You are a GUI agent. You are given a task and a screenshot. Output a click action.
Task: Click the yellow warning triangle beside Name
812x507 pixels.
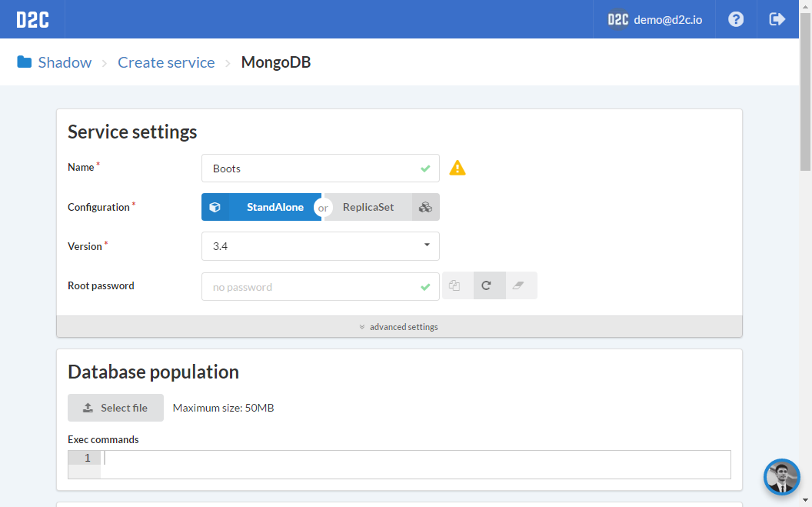458,168
